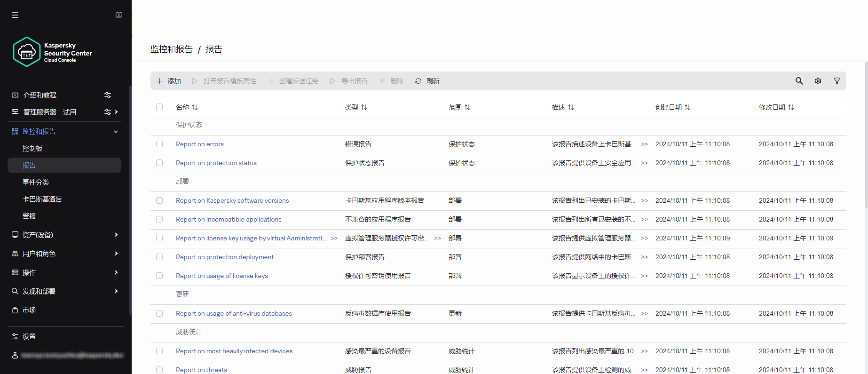Check the box for Report on errors
The height and width of the screenshot is (374, 868).
[159, 144]
